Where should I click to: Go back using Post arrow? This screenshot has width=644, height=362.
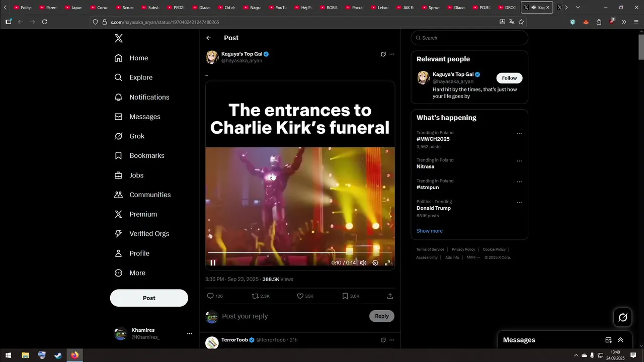[209, 38]
